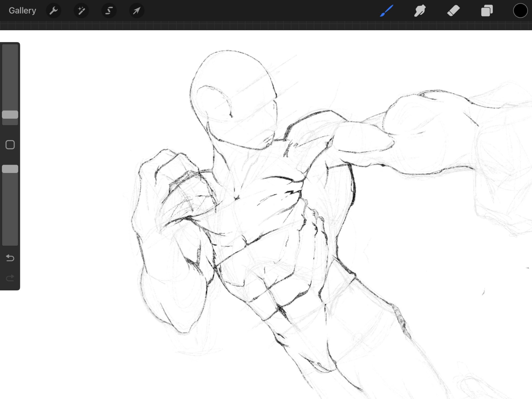This screenshot has width=532, height=399.
Task: Tap the square Modify button in sidebar
Action: point(10,145)
